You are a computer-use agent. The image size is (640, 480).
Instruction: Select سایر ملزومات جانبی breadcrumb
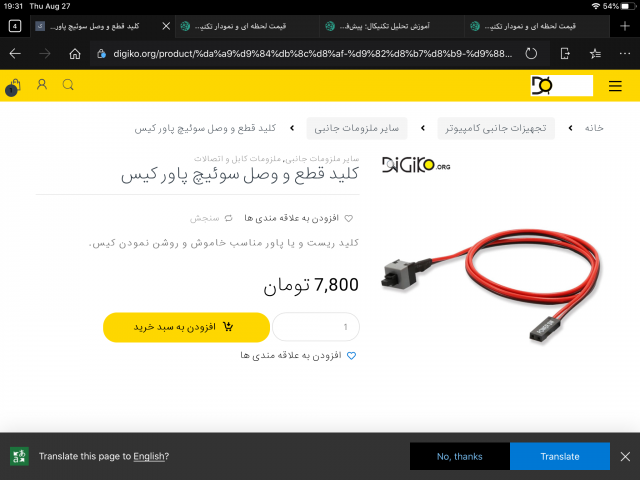coord(357,128)
